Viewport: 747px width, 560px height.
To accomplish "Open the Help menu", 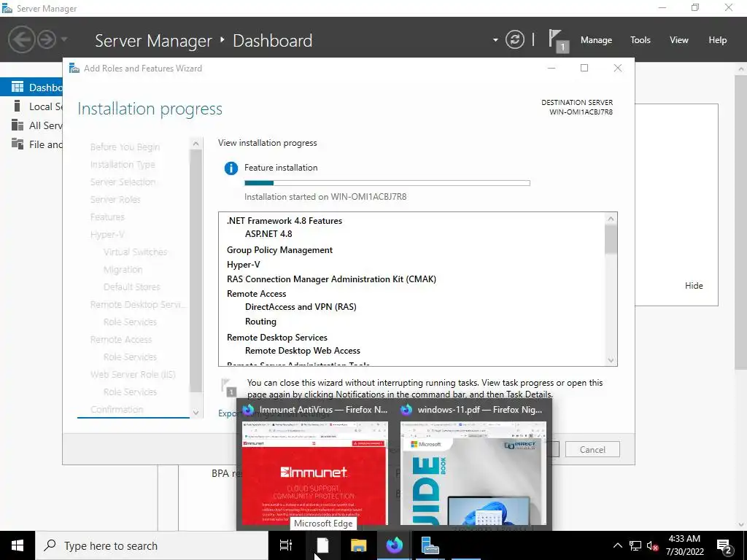I will [718, 40].
